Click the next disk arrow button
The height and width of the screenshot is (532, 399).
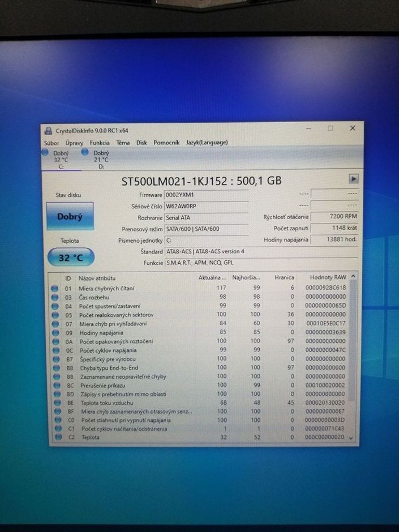353,179
